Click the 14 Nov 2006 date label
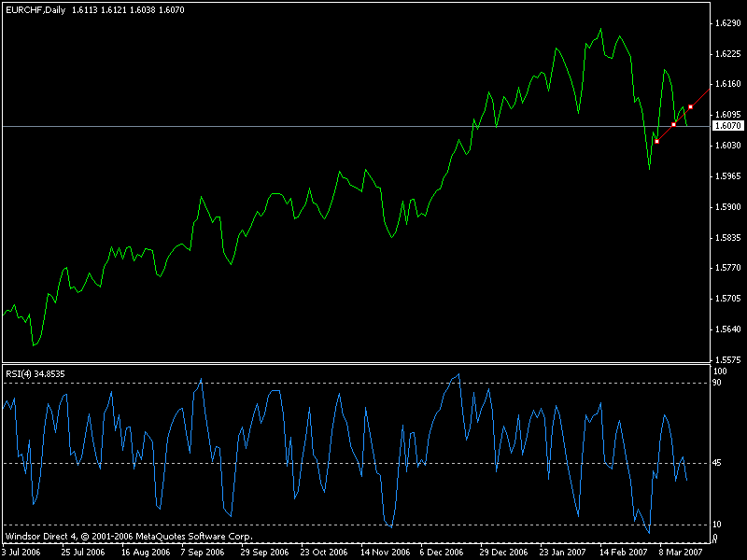 (385, 553)
